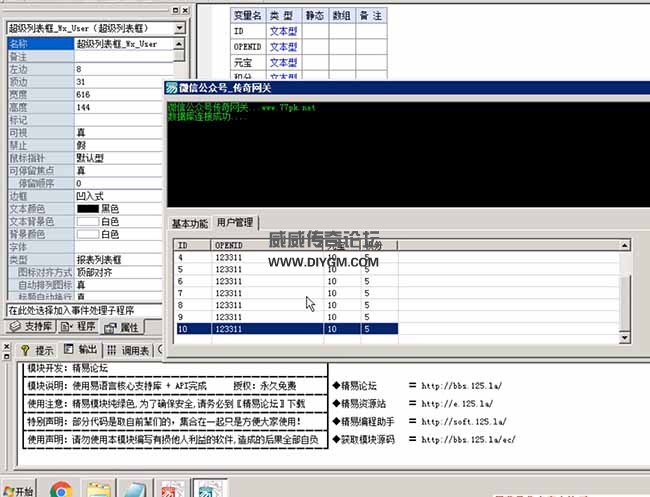This screenshot has width=650, height=497.
Task: Click the 可视 property value 真
Action: (81, 133)
